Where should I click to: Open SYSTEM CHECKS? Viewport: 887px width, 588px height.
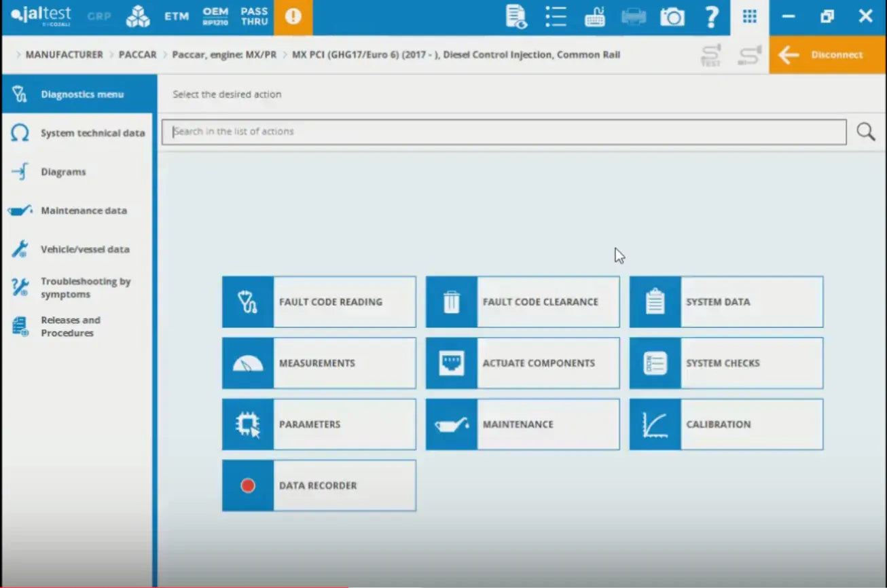click(x=727, y=363)
